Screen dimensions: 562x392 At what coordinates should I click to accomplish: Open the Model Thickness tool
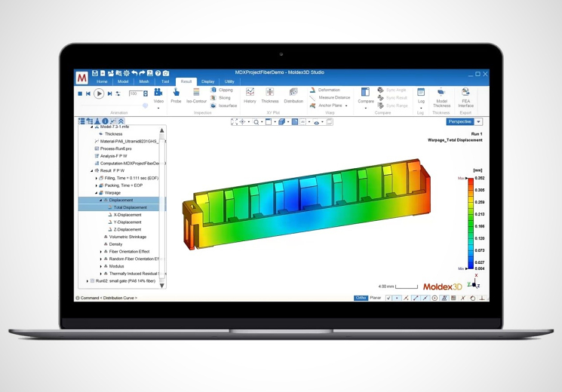pos(441,97)
